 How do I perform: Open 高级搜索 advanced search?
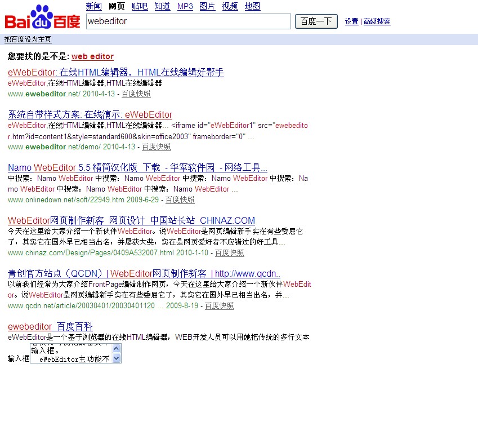377,21
